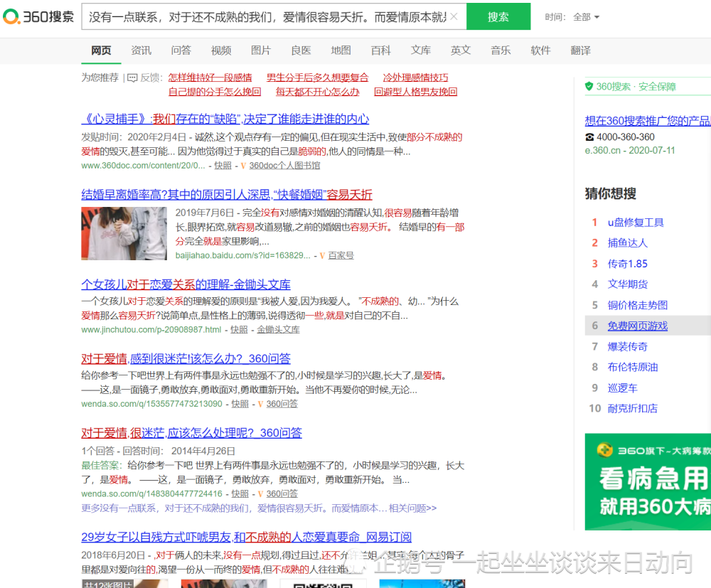Click the 360doc个人图书馆 source link
The width and height of the screenshot is (711, 588).
(x=284, y=166)
